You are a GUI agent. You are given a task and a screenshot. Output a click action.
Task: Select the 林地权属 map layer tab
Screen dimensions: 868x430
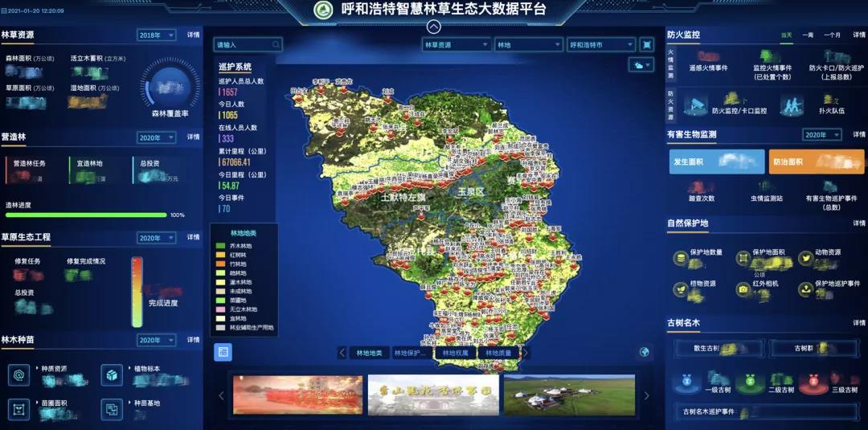pos(455,353)
